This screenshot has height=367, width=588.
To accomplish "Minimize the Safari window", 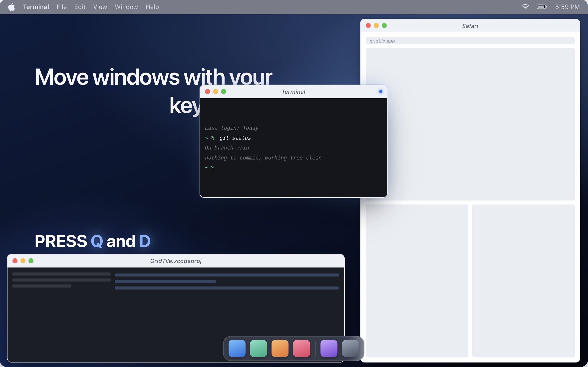I will (376, 25).
